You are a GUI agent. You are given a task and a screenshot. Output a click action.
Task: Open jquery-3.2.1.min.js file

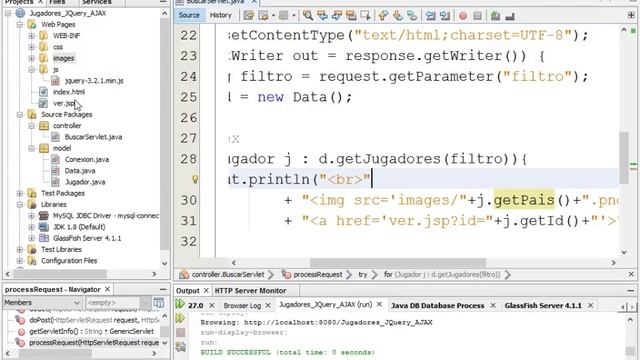click(x=94, y=81)
